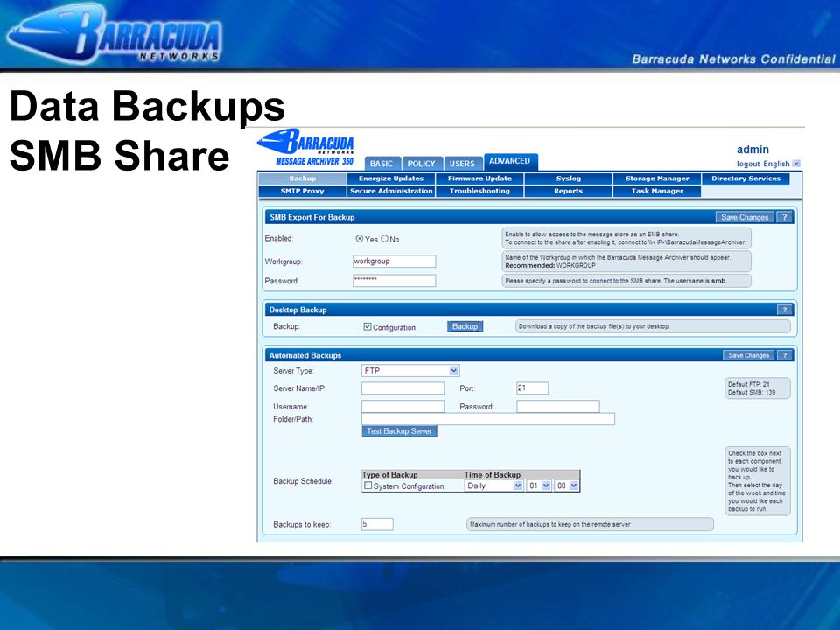Open the backup hour 01 dropdown

click(x=539, y=486)
